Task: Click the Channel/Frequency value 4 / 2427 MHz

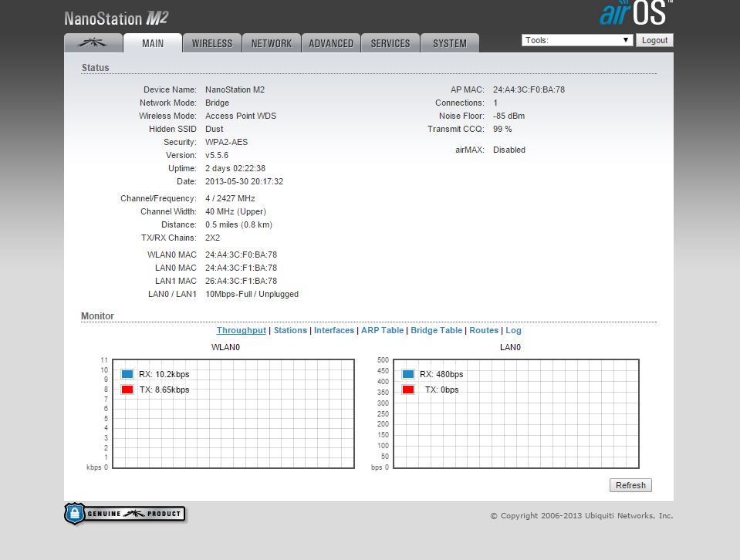Action: [230, 198]
